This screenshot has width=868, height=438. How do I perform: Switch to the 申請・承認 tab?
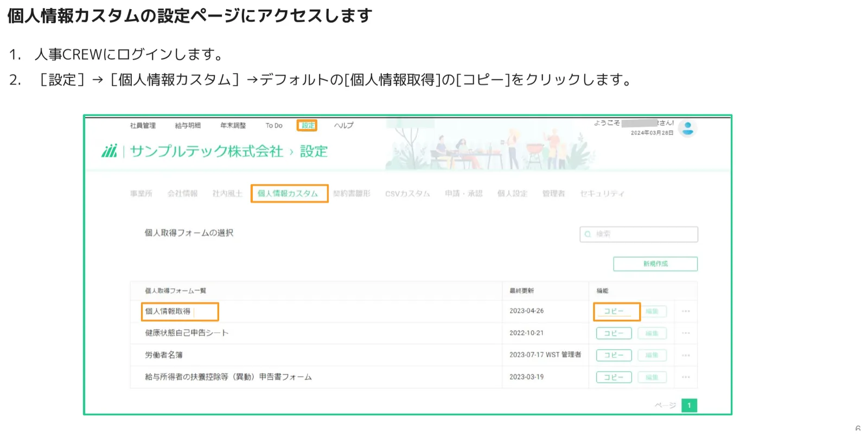click(x=463, y=194)
